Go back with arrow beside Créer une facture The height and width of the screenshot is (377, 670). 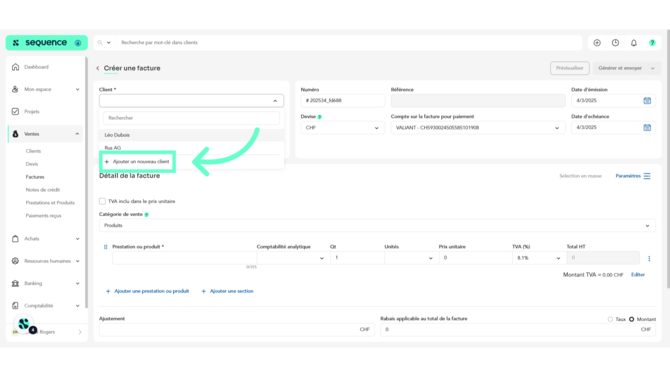[98, 68]
